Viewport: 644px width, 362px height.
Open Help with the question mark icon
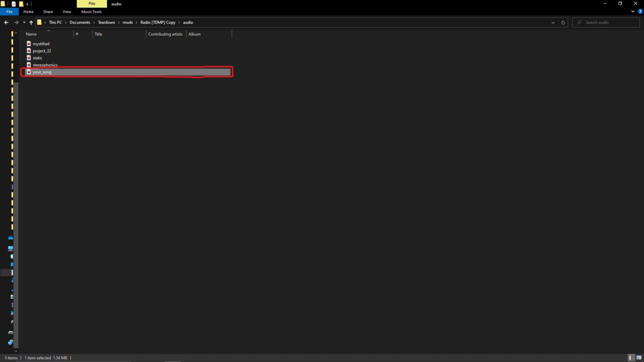(640, 12)
